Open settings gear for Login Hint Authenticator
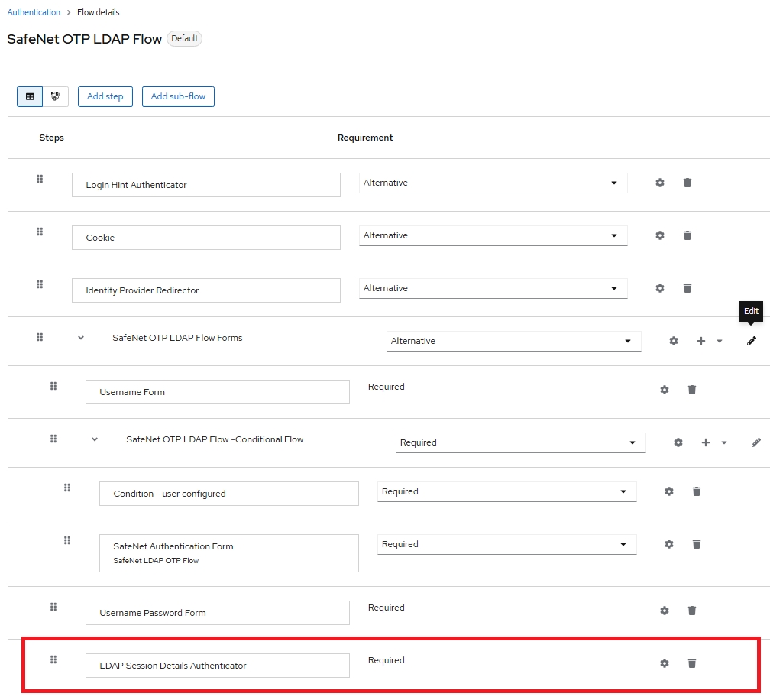The height and width of the screenshot is (700, 770). (660, 183)
